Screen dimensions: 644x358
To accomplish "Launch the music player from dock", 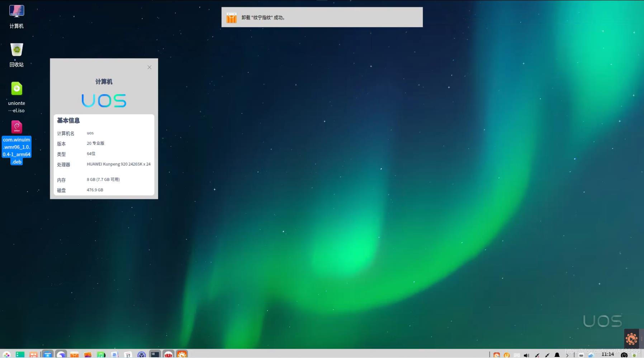I will [x=101, y=354].
